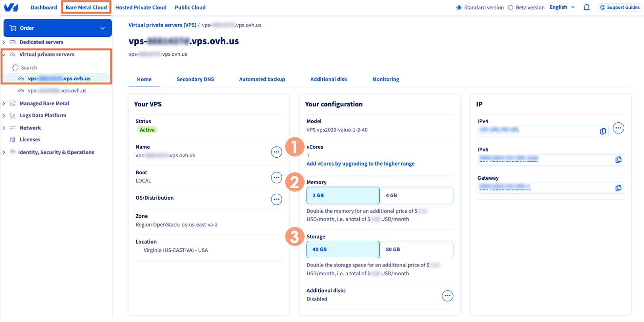Click Region OpenStack: os-us-east-va-2 text

click(x=177, y=225)
